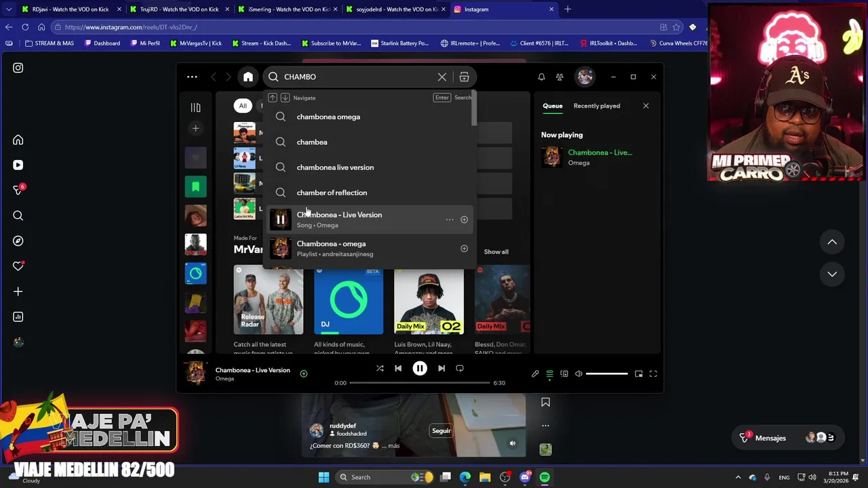The image size is (868, 488).
Task: Open more options for Chambonea - Live Version
Action: 450,220
